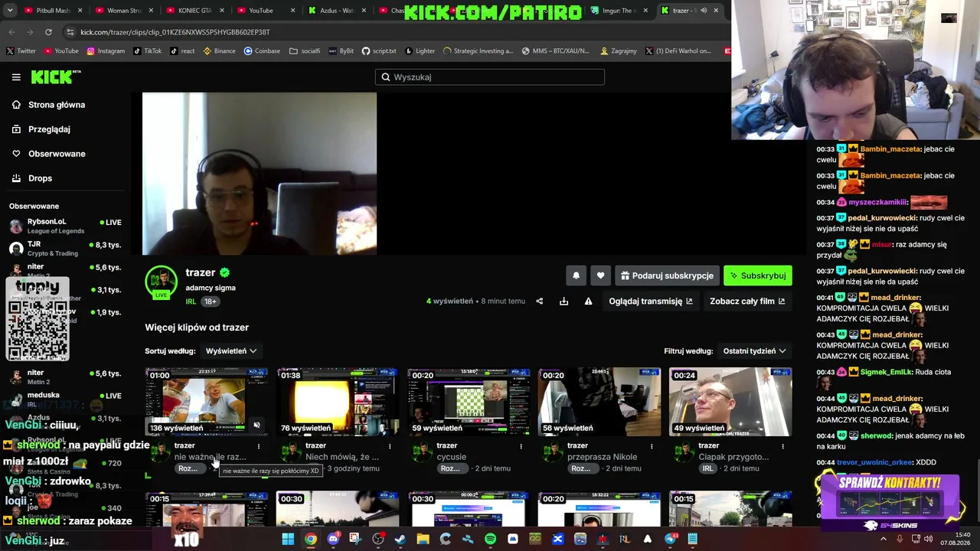Screen dimensions: 980x551
Task: Mute the trazer tab via speaker icon
Action: 704,11
